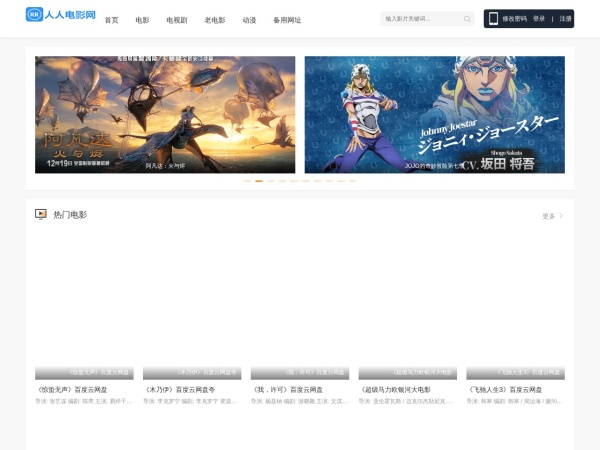
Task: Open the 首页 nav item
Action: tap(111, 20)
